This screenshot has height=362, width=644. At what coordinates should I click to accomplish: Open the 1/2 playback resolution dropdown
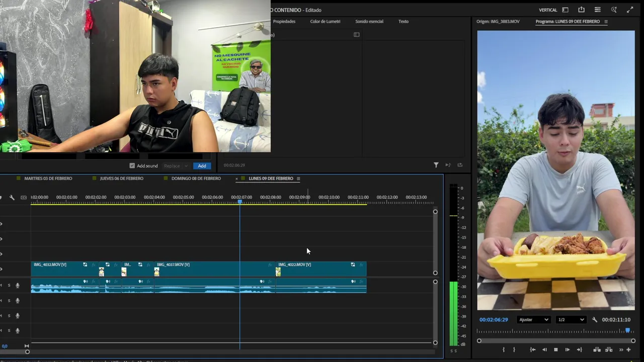click(x=571, y=320)
